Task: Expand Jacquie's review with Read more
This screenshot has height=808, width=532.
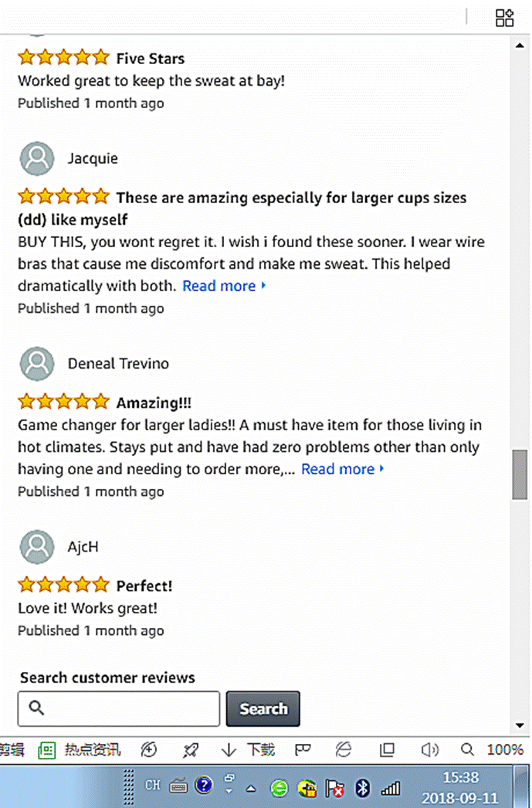Action: tap(224, 286)
